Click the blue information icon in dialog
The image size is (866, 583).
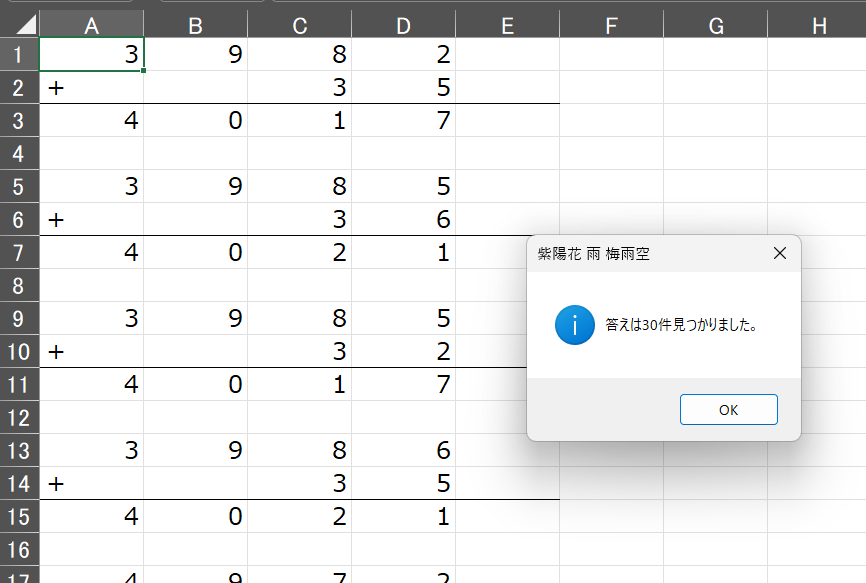(574, 325)
